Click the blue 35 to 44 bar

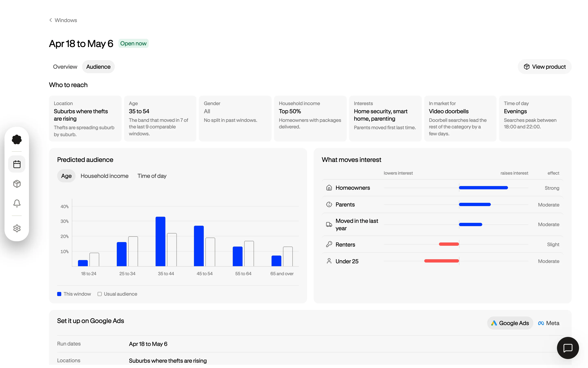click(x=160, y=241)
